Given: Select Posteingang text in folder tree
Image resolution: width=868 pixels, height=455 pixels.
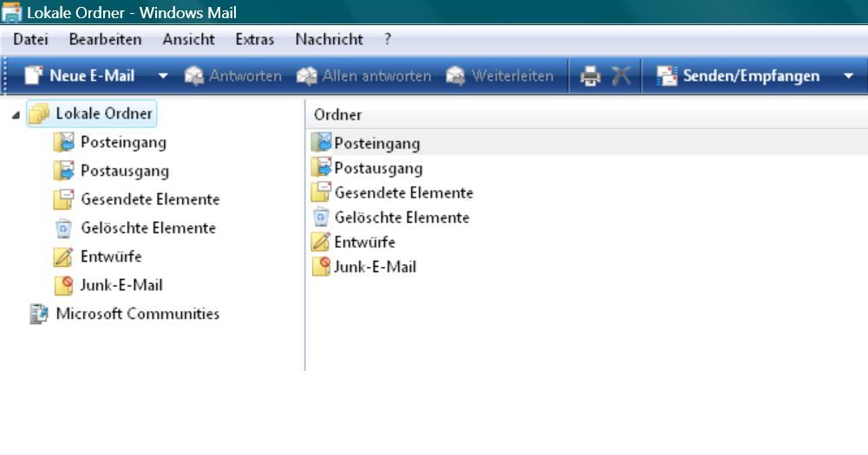Looking at the screenshot, I should 123,142.
